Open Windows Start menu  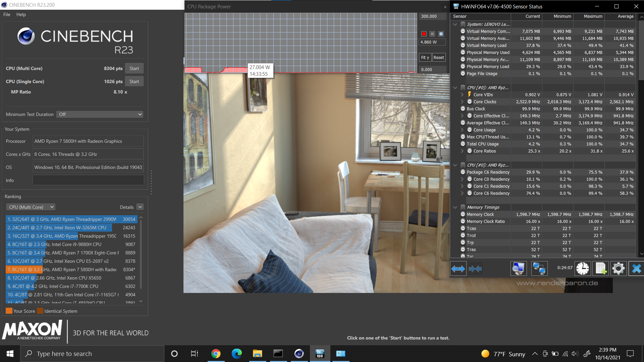10,354
